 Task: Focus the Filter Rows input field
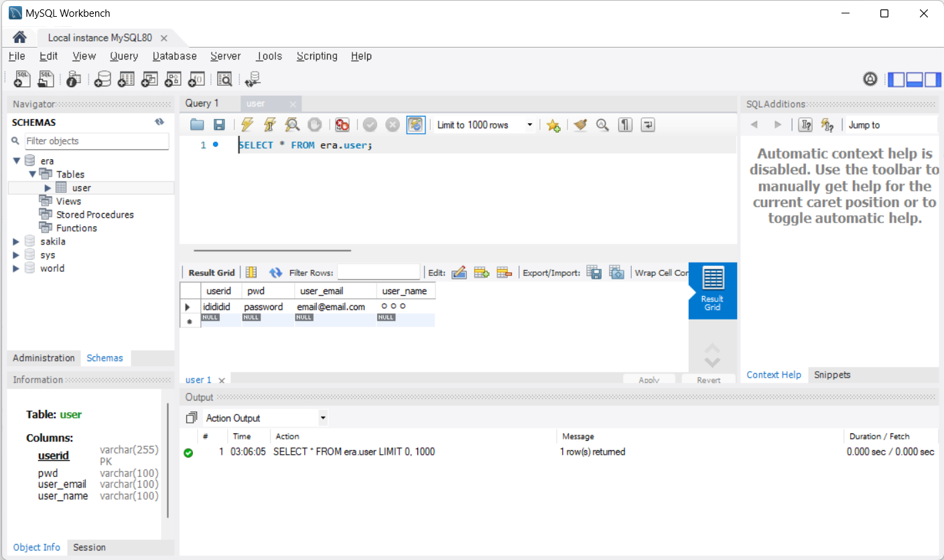[x=379, y=273]
